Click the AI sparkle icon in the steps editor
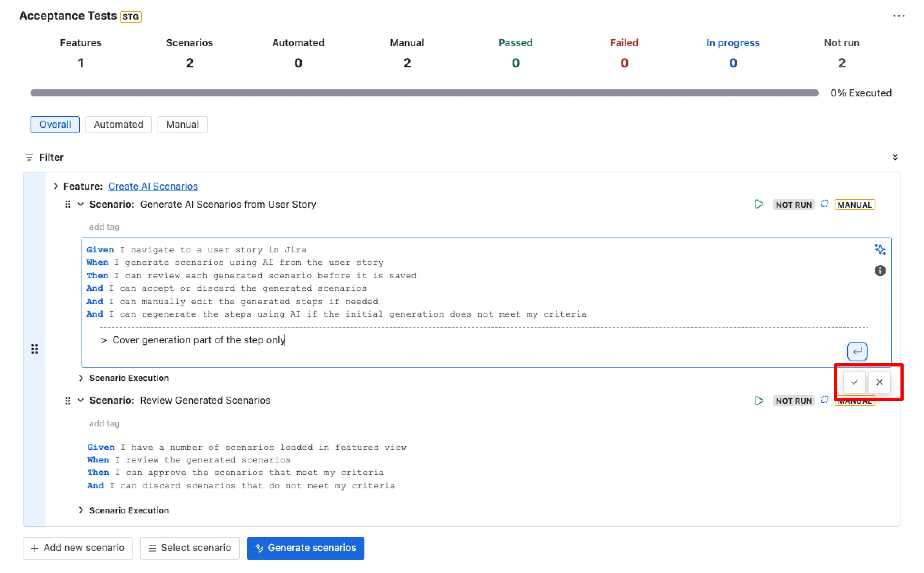The image size is (924, 573). pyautogui.click(x=880, y=249)
